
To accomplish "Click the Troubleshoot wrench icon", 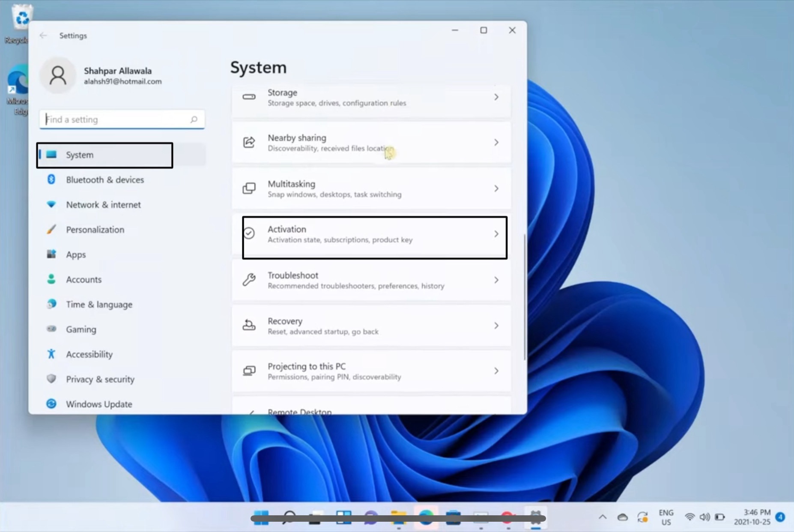I will (x=249, y=280).
